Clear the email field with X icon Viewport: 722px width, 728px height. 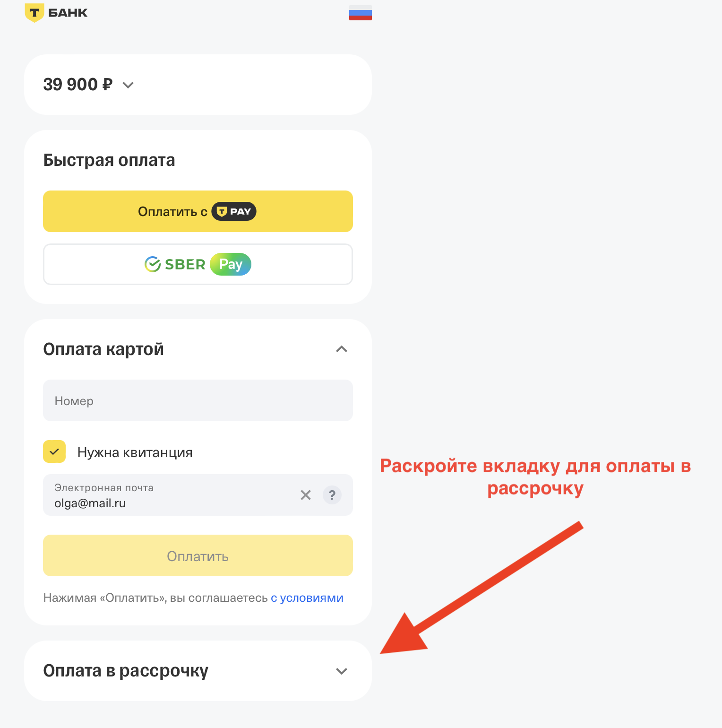pos(306,495)
